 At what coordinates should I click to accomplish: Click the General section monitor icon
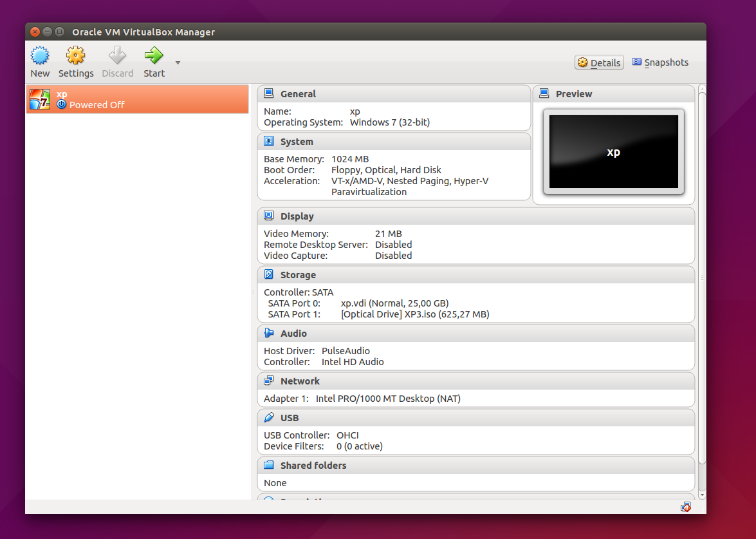point(269,93)
